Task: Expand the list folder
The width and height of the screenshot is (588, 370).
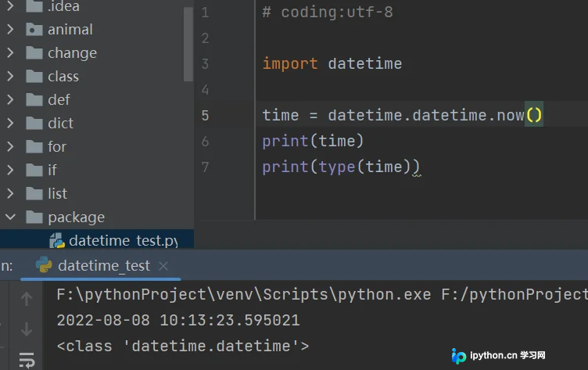Action: 10,194
